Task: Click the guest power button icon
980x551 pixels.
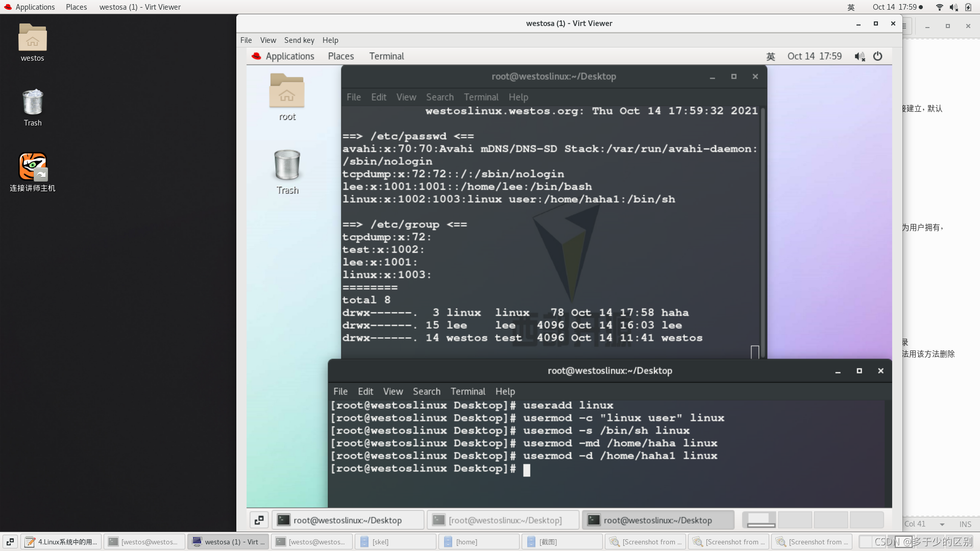Action: pos(878,56)
